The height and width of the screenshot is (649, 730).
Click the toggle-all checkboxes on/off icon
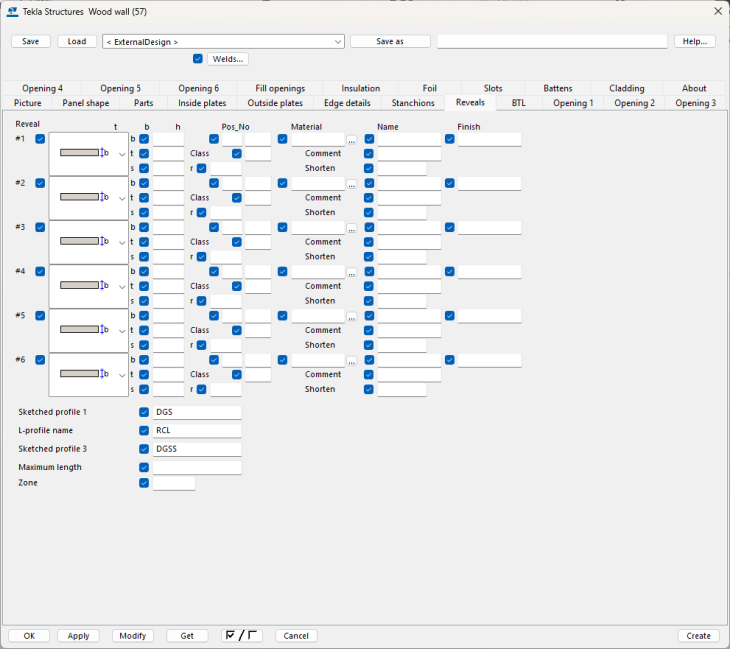pyautogui.click(x=241, y=636)
